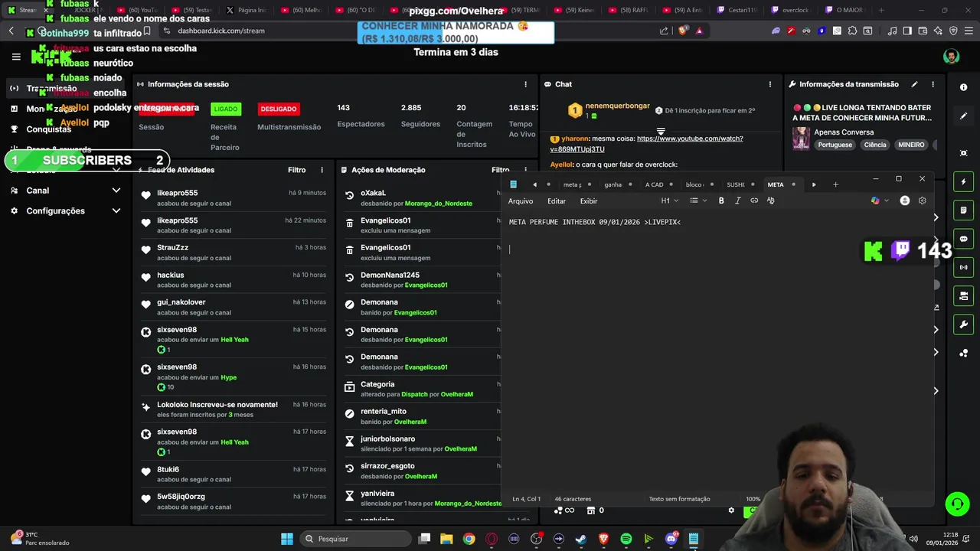This screenshot has width=980, height=551.
Task: Open the Notepad account profile icon
Action: click(905, 201)
